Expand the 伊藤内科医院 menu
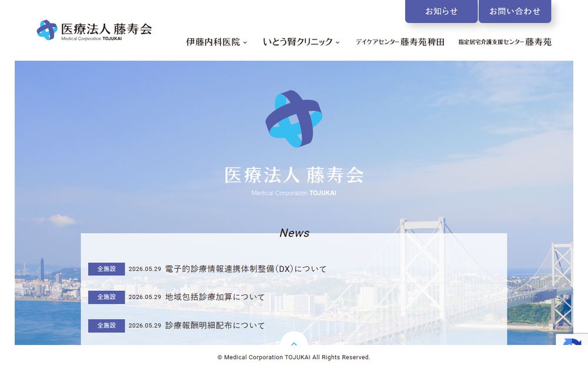Screen dimensions: 588x368 [x=217, y=42]
